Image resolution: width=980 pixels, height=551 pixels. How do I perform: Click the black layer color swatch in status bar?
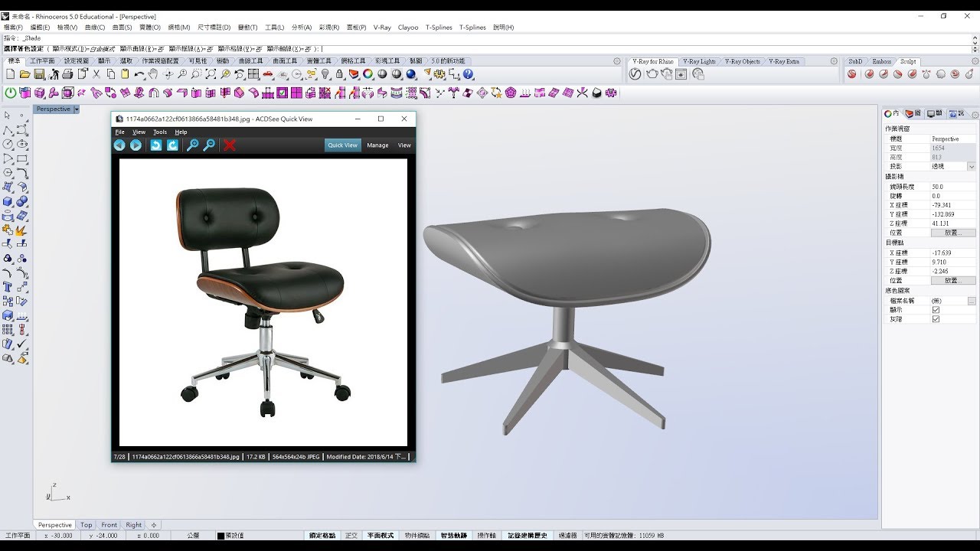pyautogui.click(x=220, y=536)
